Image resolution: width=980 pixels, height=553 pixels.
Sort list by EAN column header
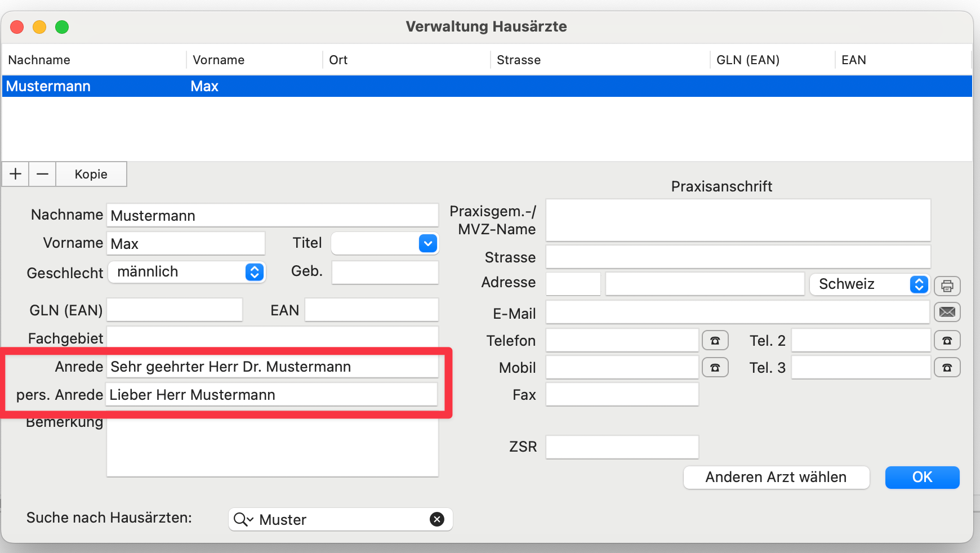pos(903,60)
